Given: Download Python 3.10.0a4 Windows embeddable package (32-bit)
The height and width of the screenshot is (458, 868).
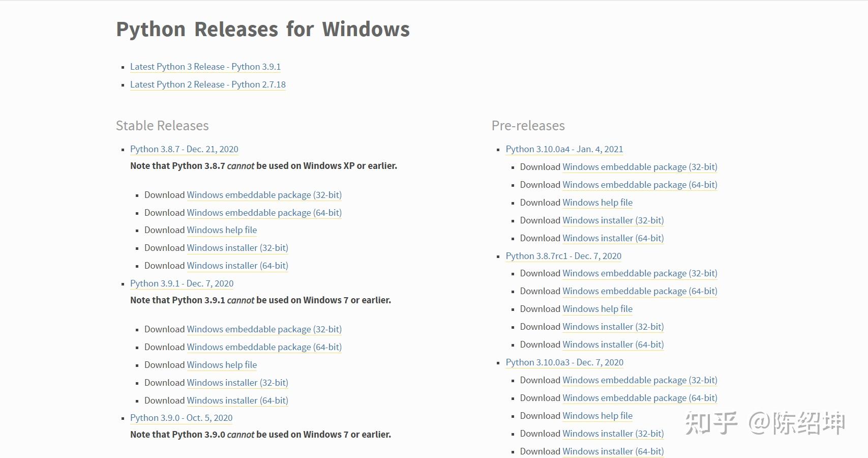Looking at the screenshot, I should point(640,167).
